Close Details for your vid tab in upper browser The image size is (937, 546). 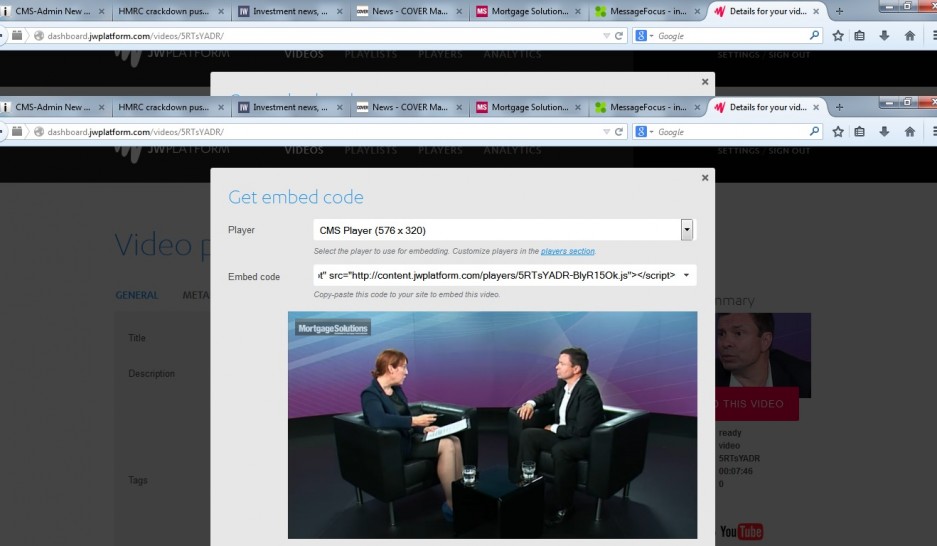(x=816, y=11)
